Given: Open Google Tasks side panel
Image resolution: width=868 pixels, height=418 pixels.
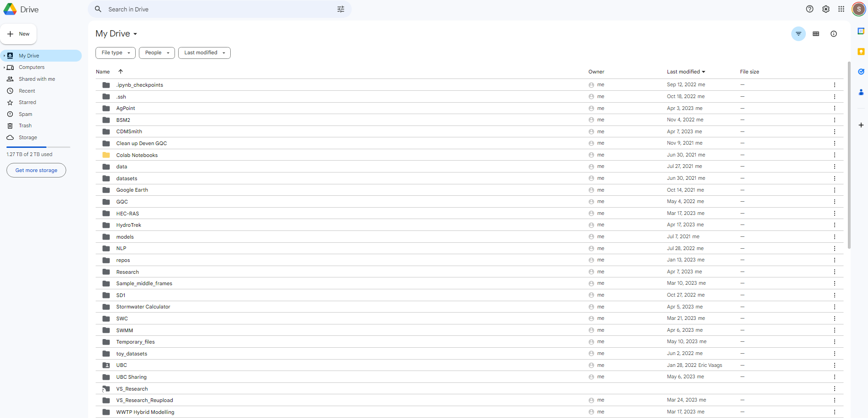Looking at the screenshot, I should [x=861, y=72].
